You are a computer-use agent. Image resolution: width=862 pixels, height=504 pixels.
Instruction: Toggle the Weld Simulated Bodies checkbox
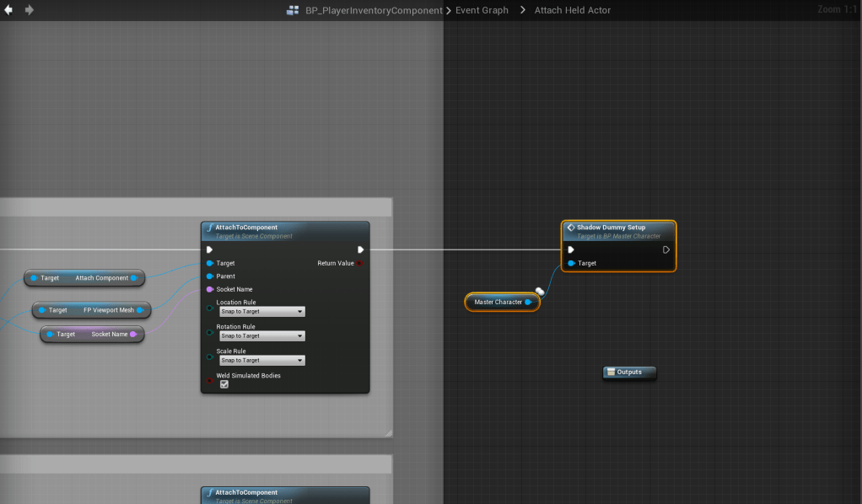point(224,384)
